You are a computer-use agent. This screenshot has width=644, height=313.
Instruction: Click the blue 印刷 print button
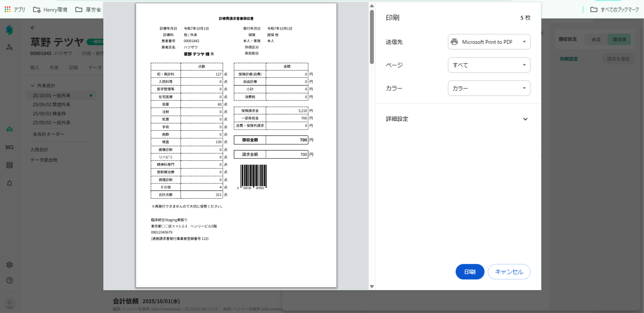pos(469,272)
